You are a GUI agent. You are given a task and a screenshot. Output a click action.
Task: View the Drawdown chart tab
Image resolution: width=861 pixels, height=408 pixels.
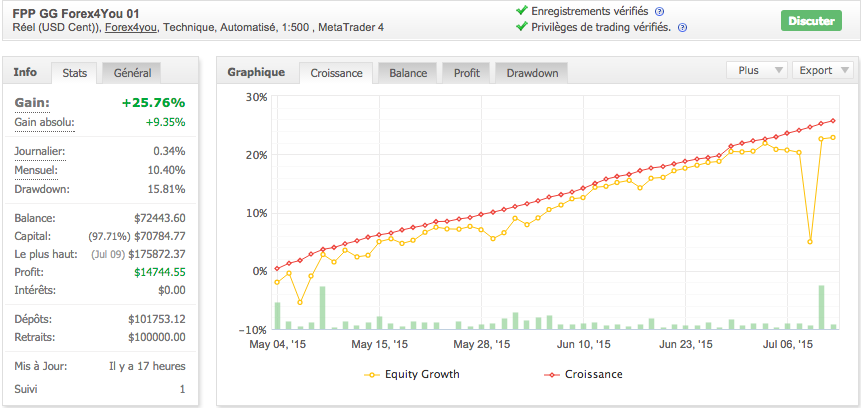(x=532, y=73)
